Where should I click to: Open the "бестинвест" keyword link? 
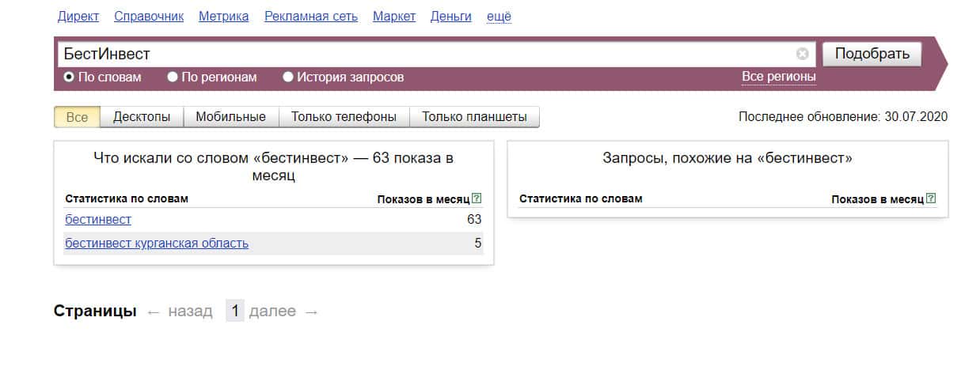click(98, 219)
